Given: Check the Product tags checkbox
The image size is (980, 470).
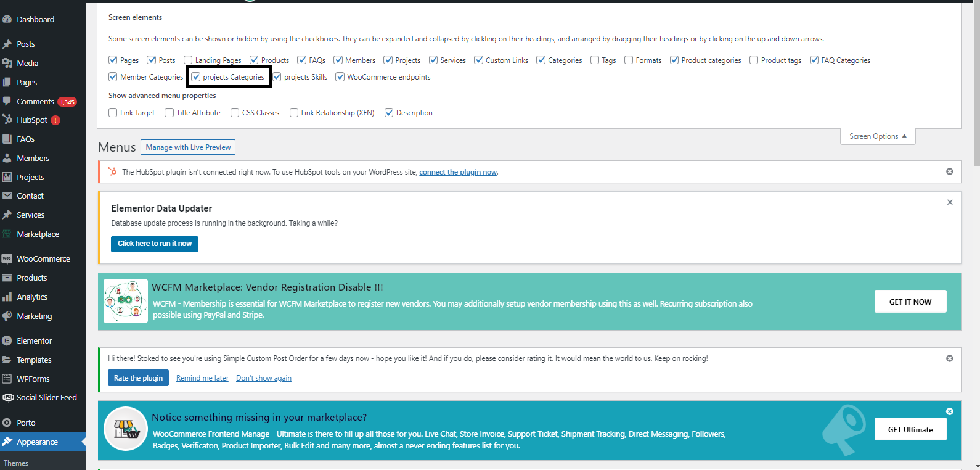Looking at the screenshot, I should point(754,60).
